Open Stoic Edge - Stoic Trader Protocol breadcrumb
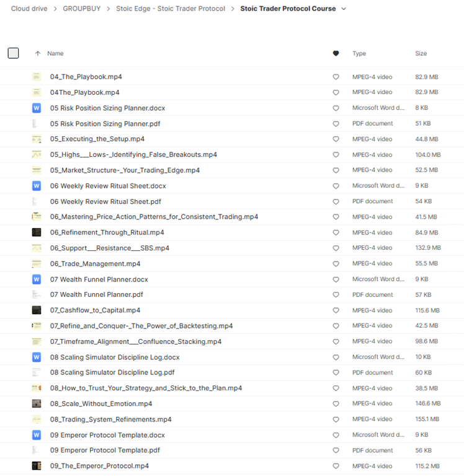464x476 pixels. pyautogui.click(x=171, y=9)
